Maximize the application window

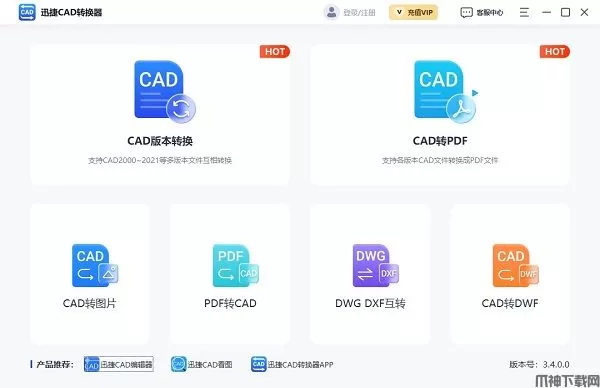(x=565, y=13)
